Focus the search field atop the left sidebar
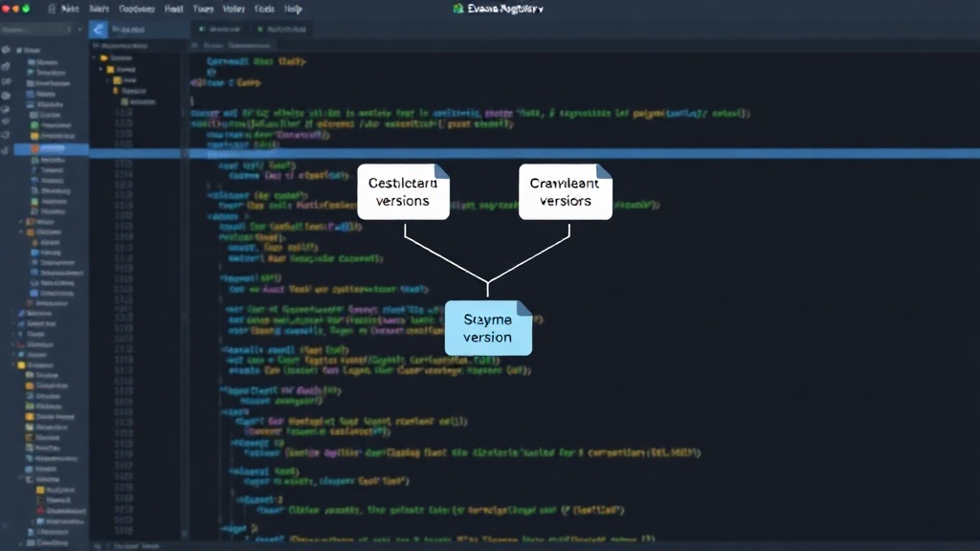Screen dimensions: 980x551 (x=36, y=30)
